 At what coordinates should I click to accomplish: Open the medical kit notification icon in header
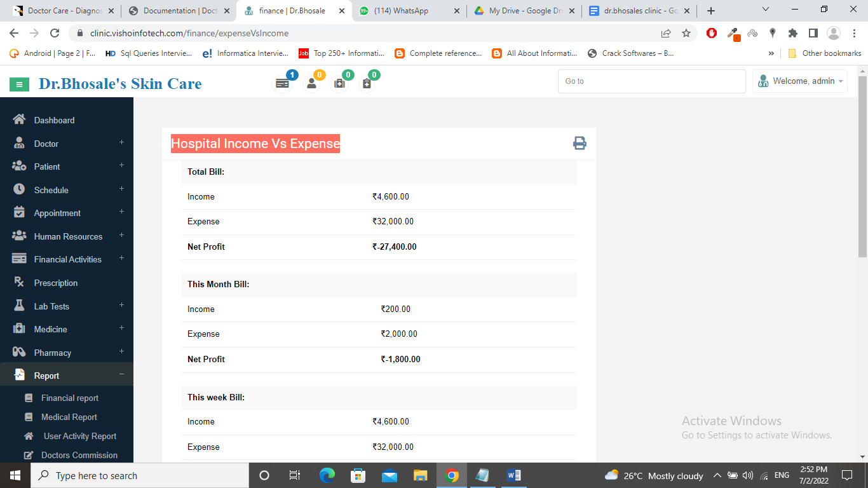click(x=339, y=83)
